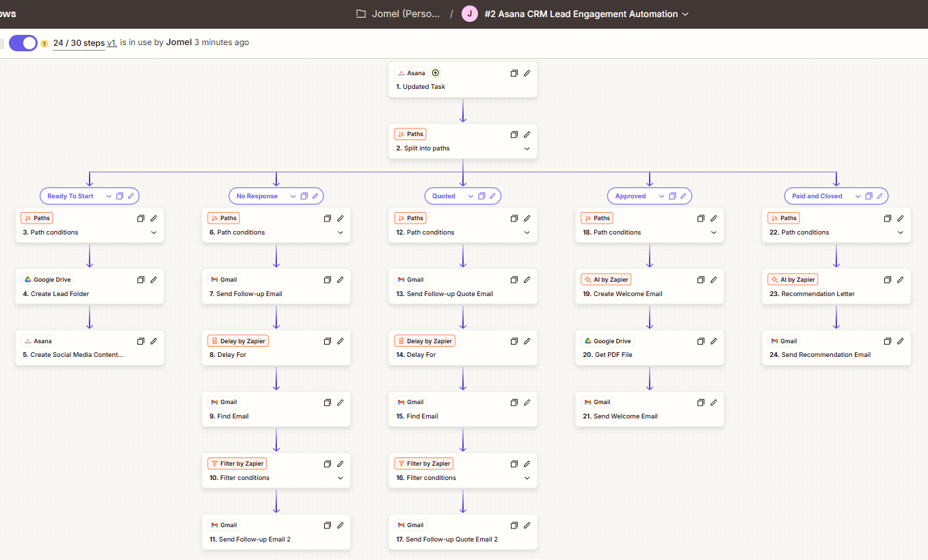
Task: Edit step 7 Send Follow-up Email
Action: (x=341, y=280)
